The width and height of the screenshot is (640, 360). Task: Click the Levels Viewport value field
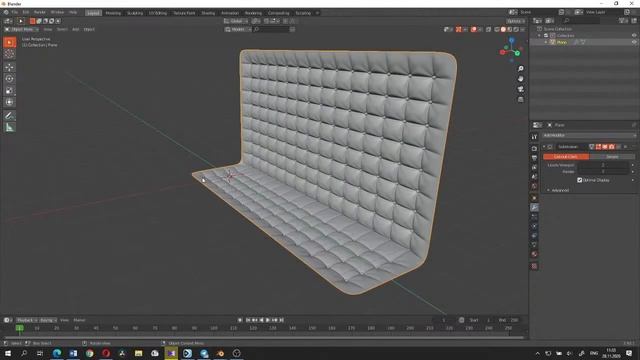[603, 165]
